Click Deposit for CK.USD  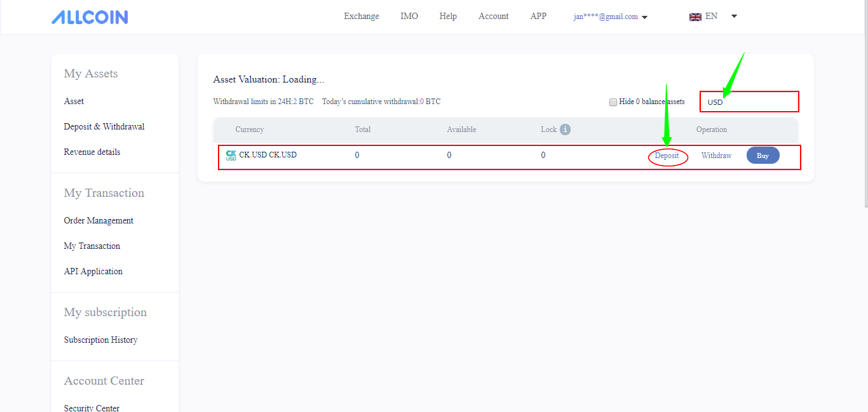point(667,156)
